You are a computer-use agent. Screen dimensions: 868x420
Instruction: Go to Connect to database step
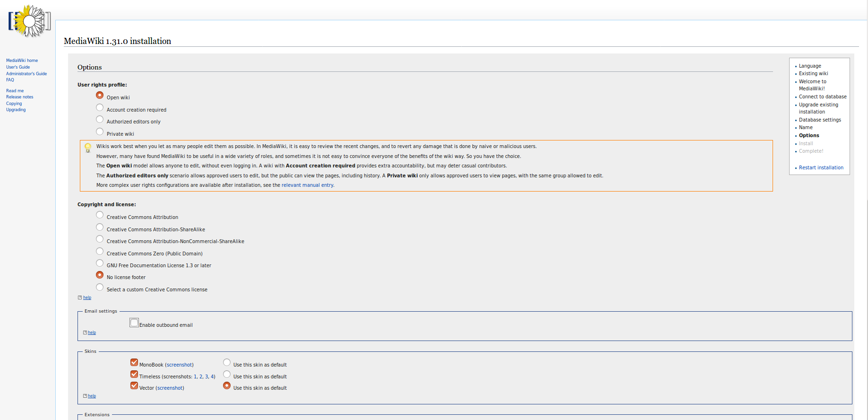[x=823, y=96]
